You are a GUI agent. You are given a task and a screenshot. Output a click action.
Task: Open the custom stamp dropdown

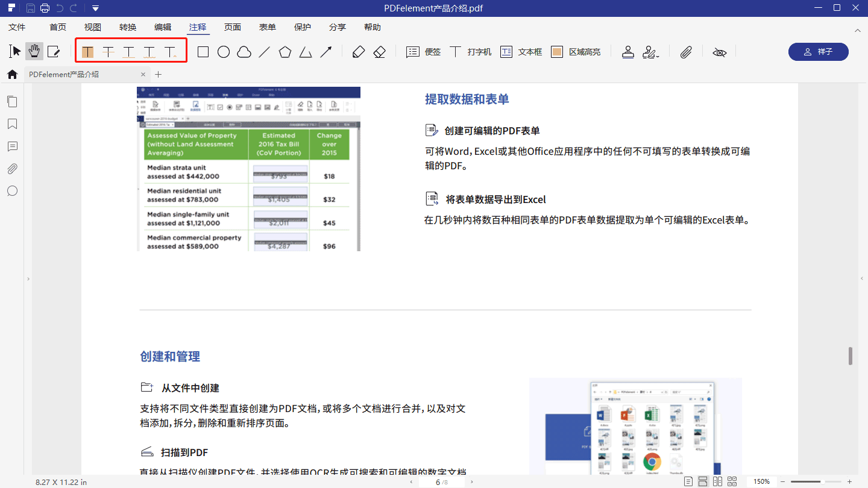click(x=650, y=52)
